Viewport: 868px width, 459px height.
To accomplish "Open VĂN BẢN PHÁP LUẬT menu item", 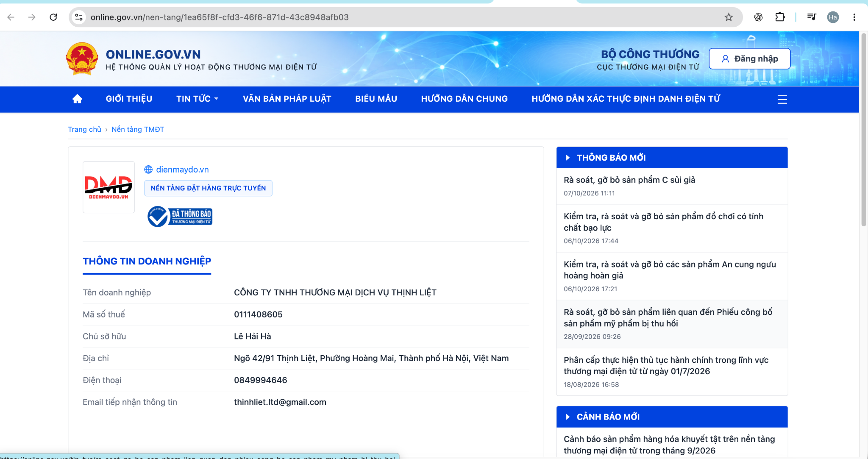I will [287, 99].
